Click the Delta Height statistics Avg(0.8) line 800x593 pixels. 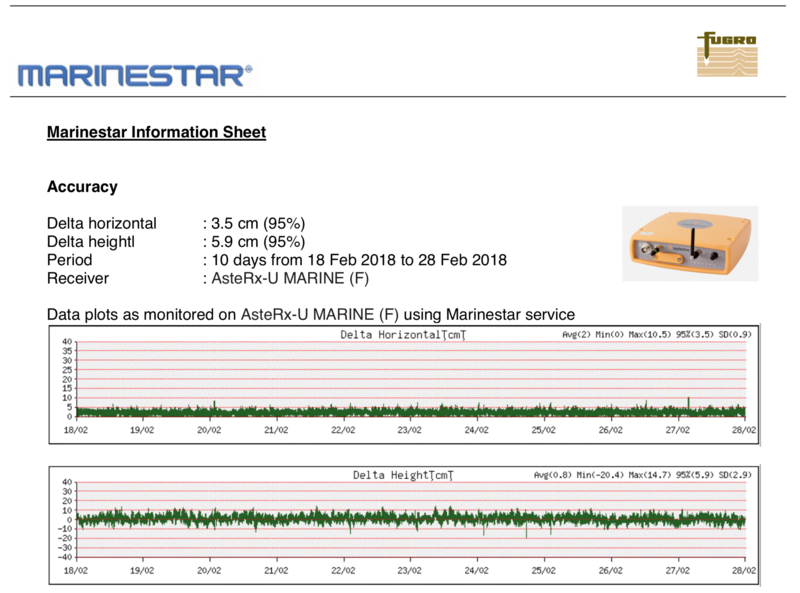coord(642,475)
